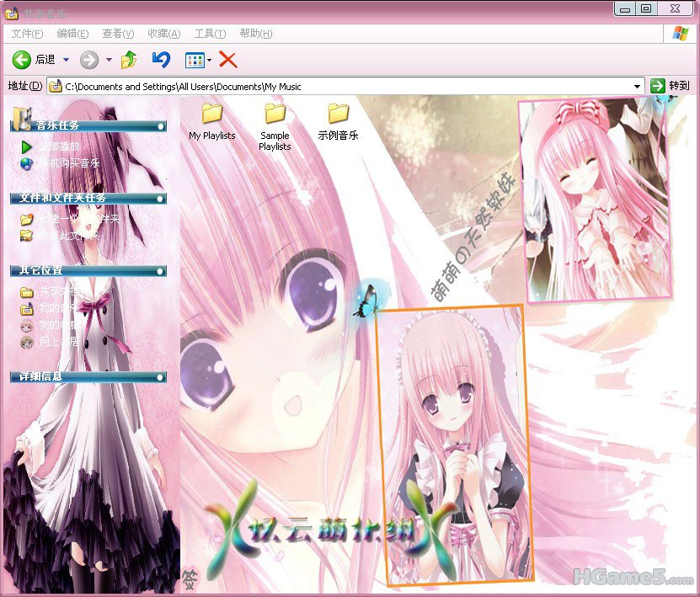Collapse the 音乐任务 panel

pos(160,125)
